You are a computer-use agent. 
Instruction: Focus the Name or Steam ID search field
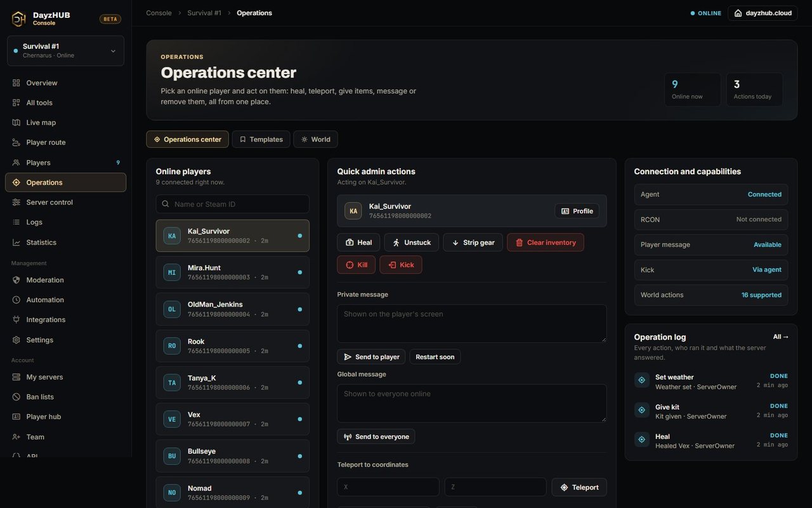233,204
